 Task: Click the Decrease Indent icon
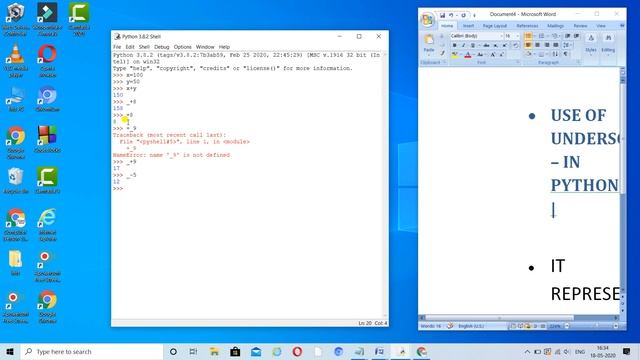568,36
